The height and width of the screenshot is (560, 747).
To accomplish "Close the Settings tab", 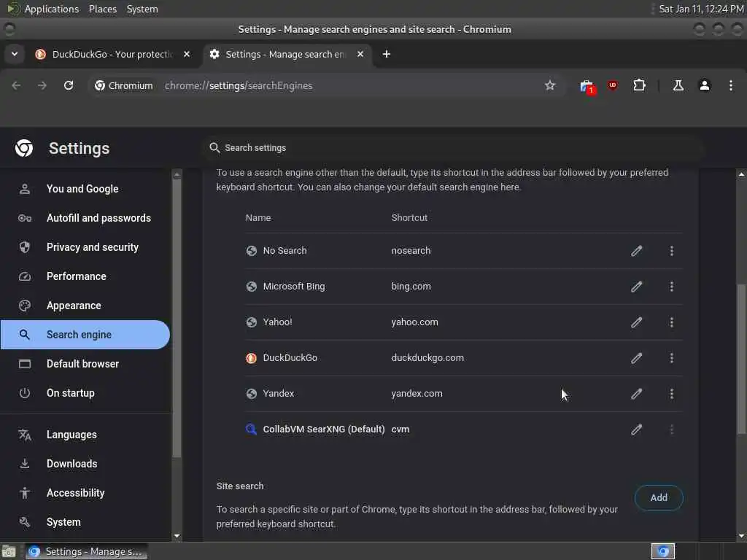I will 360,54.
